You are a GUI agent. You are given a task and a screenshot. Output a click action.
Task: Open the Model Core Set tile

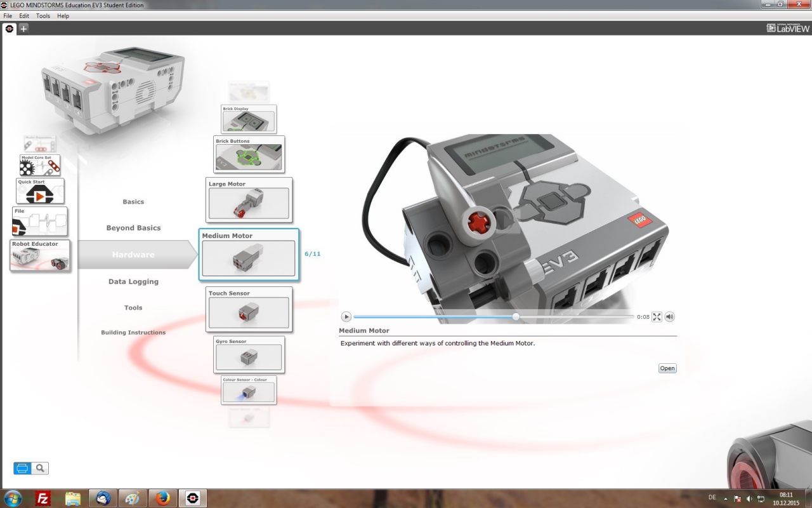tap(40, 165)
